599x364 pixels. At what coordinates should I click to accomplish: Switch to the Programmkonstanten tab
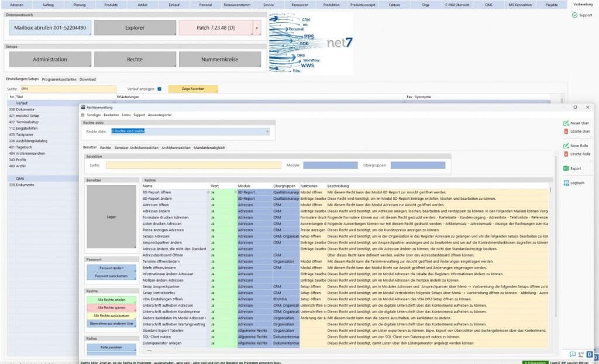tap(59, 79)
